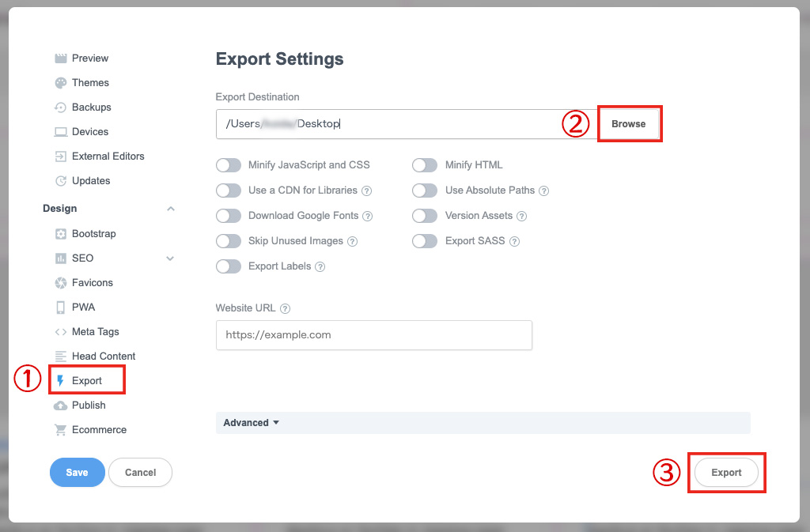
Task: Click the Publish cloud icon
Action: tap(60, 406)
